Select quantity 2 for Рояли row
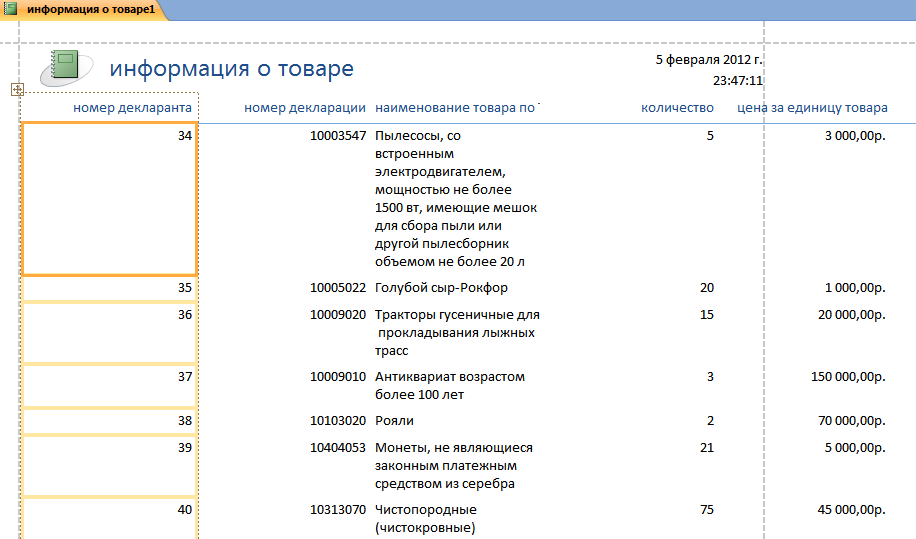916x539 pixels. [x=710, y=420]
